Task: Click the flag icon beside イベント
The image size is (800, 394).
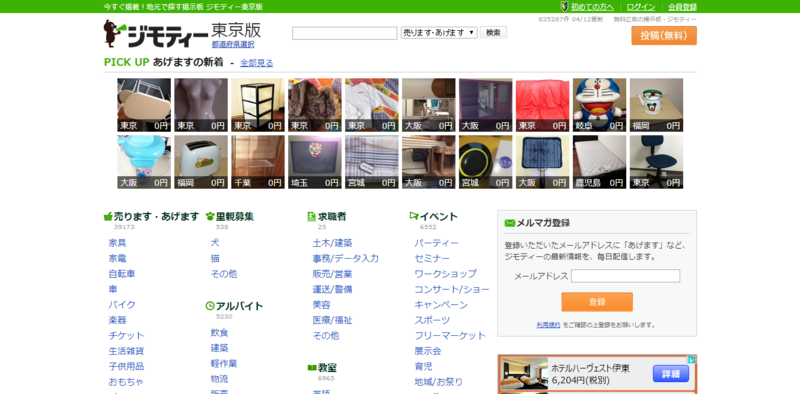Action: click(414, 216)
